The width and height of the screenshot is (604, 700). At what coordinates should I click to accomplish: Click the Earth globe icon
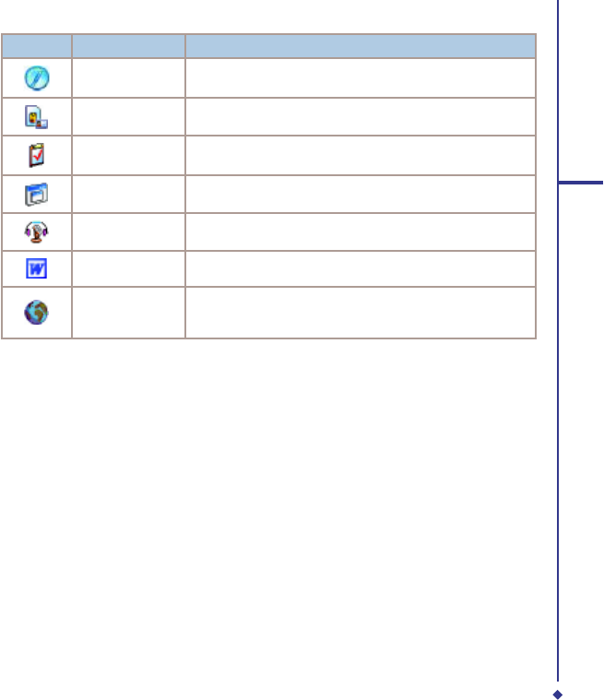pos(36,312)
